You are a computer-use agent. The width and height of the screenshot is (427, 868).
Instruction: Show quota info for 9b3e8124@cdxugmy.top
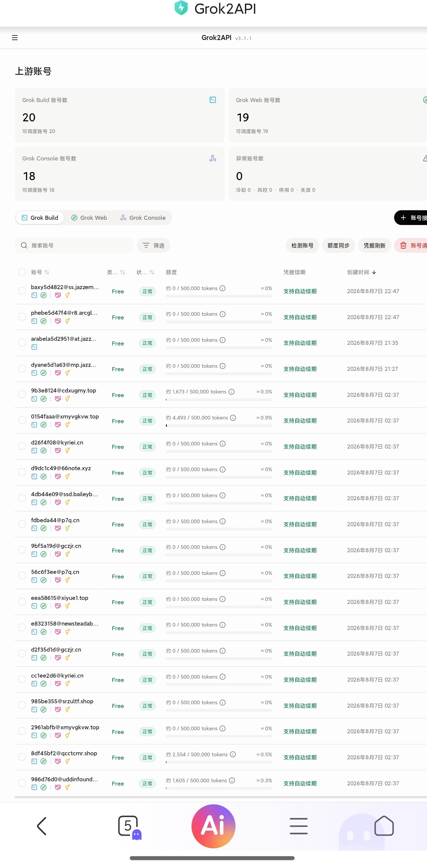click(x=232, y=391)
